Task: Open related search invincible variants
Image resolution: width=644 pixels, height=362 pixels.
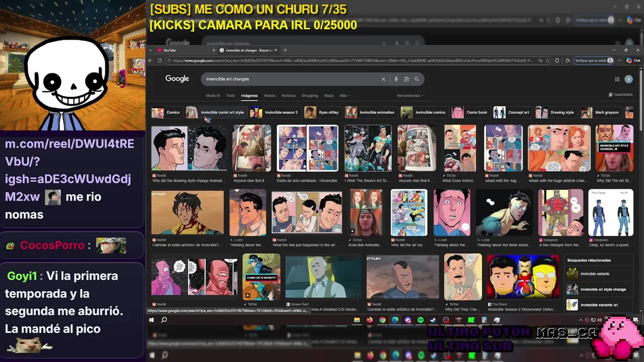Action: click(599, 274)
